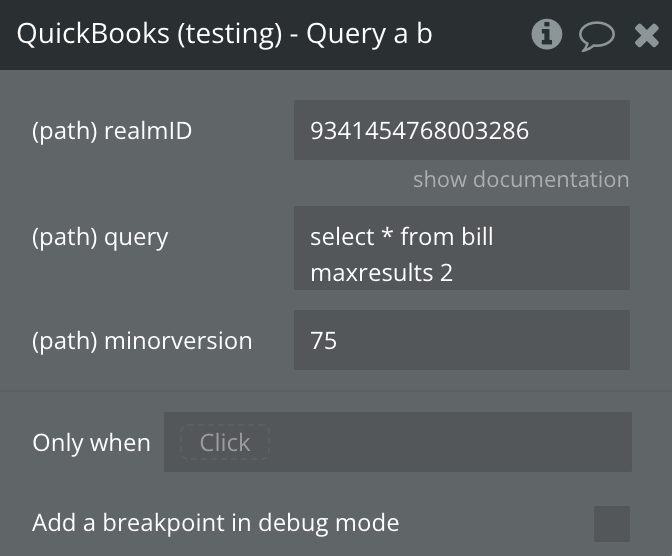
Task: Click the '(path) realmID' label
Action: [x=112, y=131]
